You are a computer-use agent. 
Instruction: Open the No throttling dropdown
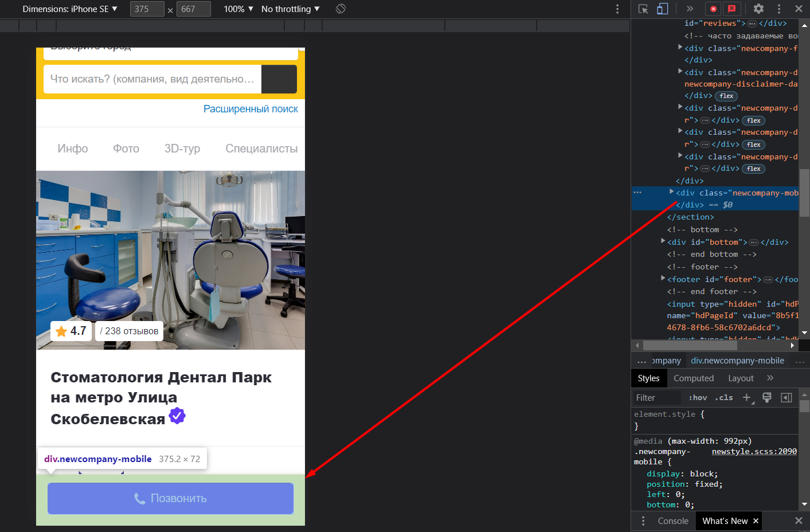291,9
